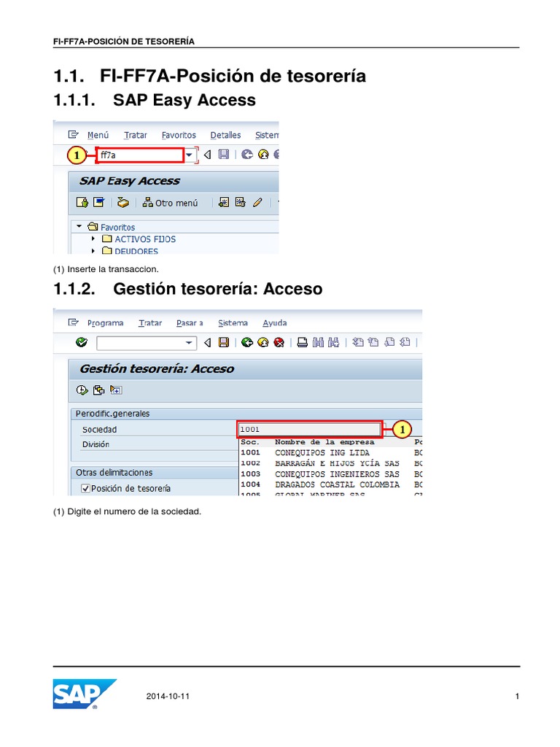Screen dimensions: 560x747
Task: Click the Change favorites pencil icon
Action: pos(257,203)
